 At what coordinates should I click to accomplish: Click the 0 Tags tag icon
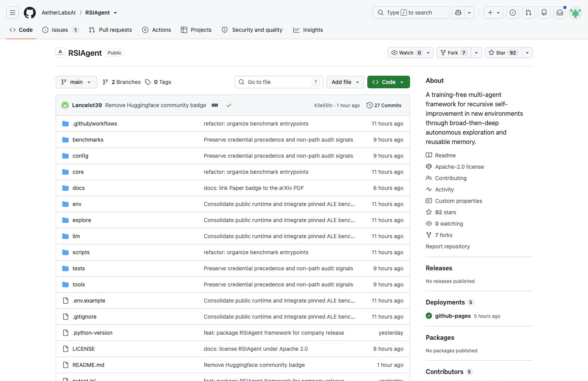pyautogui.click(x=148, y=82)
